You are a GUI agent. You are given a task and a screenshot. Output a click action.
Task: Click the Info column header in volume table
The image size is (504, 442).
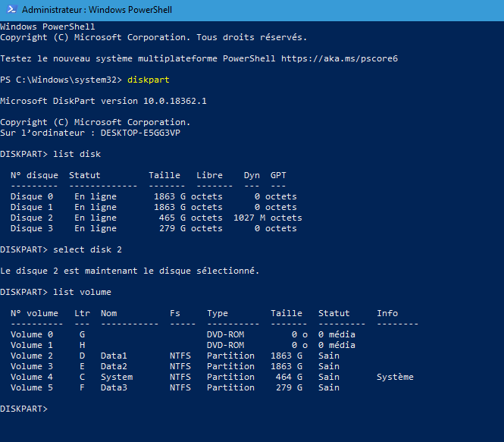(387, 313)
